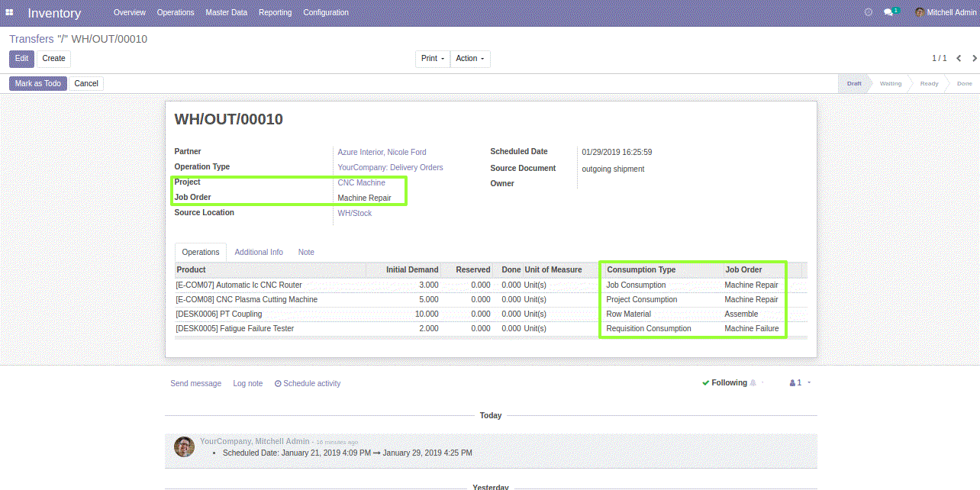Click the Row Material consumption cell
The image size is (980, 490).
pyautogui.click(x=628, y=314)
